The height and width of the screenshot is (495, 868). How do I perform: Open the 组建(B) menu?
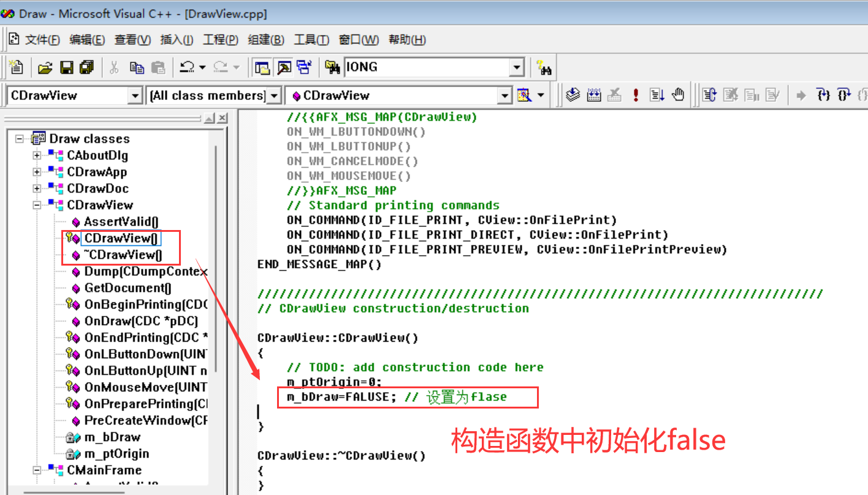point(265,40)
